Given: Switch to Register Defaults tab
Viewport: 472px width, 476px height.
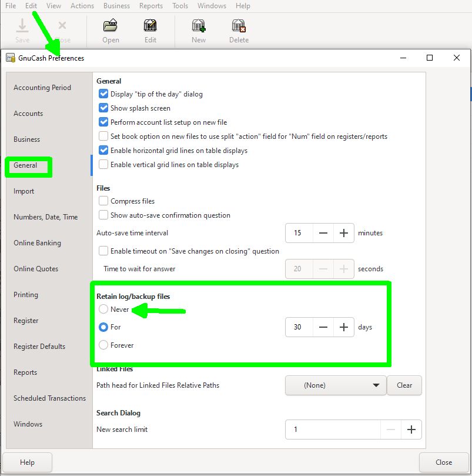Looking at the screenshot, I should [49, 347].
